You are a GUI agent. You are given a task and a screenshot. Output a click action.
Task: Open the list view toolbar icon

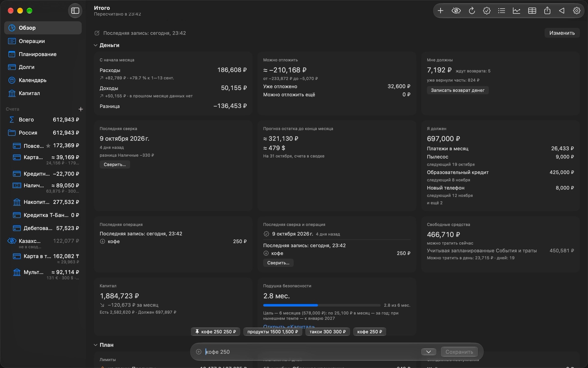(501, 11)
